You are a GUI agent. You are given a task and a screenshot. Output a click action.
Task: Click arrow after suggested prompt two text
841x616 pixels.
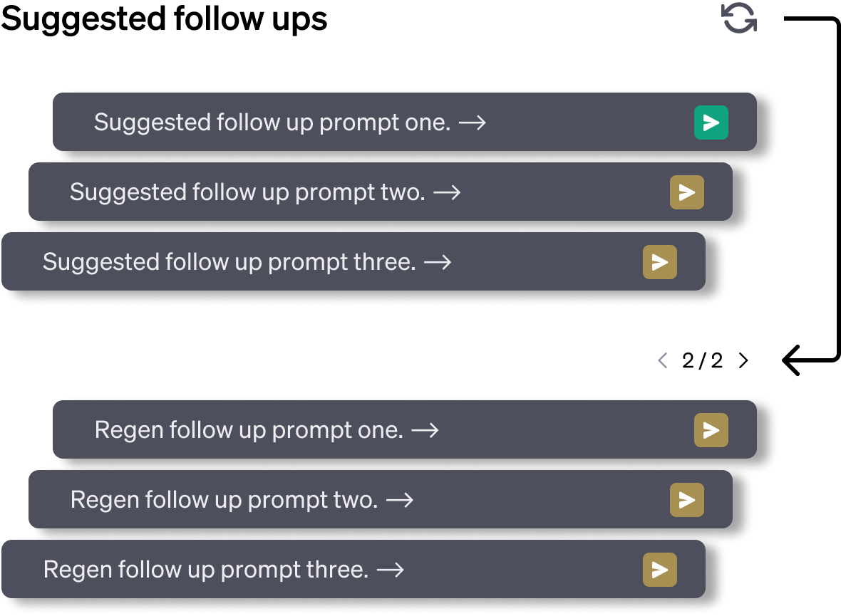pos(447,193)
